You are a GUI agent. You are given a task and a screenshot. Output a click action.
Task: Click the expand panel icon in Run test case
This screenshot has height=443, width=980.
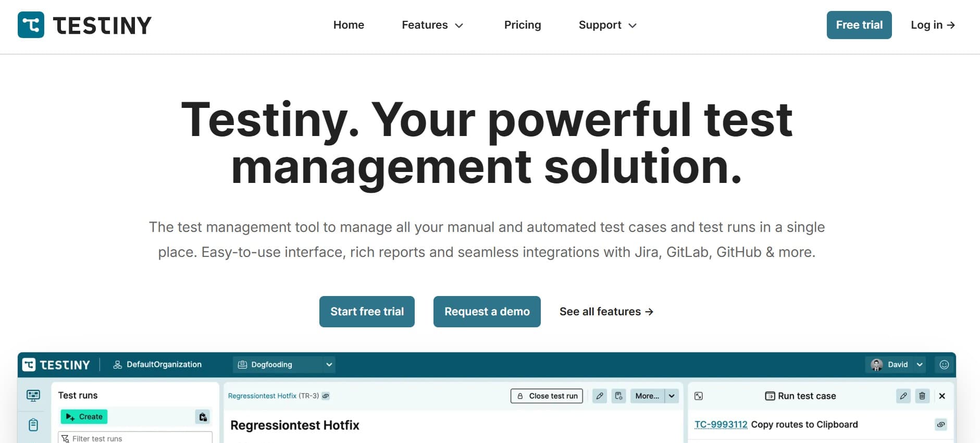tap(699, 396)
